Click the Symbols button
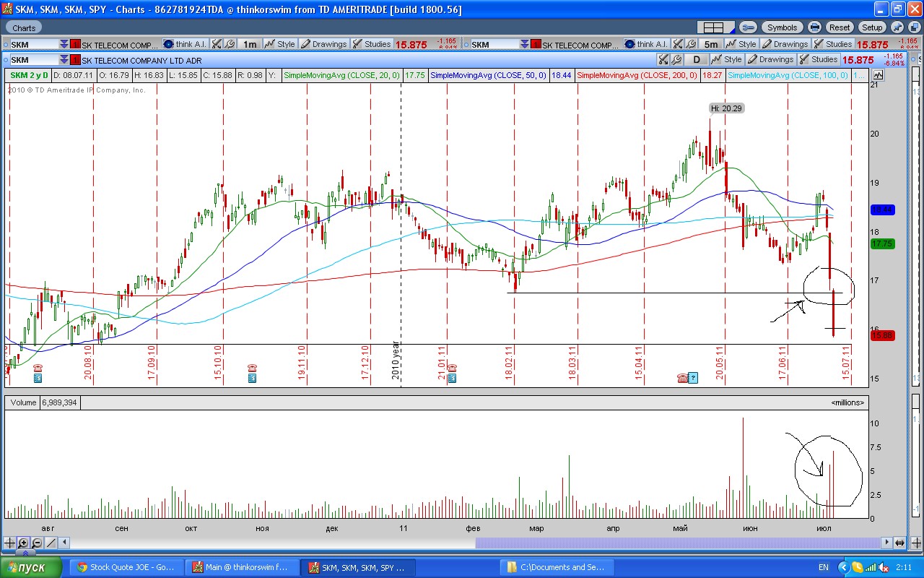This screenshot has height=578, width=924. click(782, 27)
